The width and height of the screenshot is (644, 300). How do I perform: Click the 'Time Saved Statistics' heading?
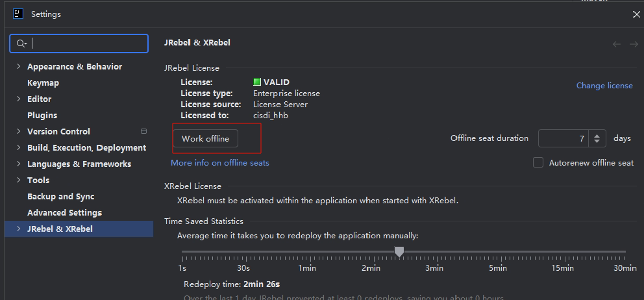(x=204, y=221)
